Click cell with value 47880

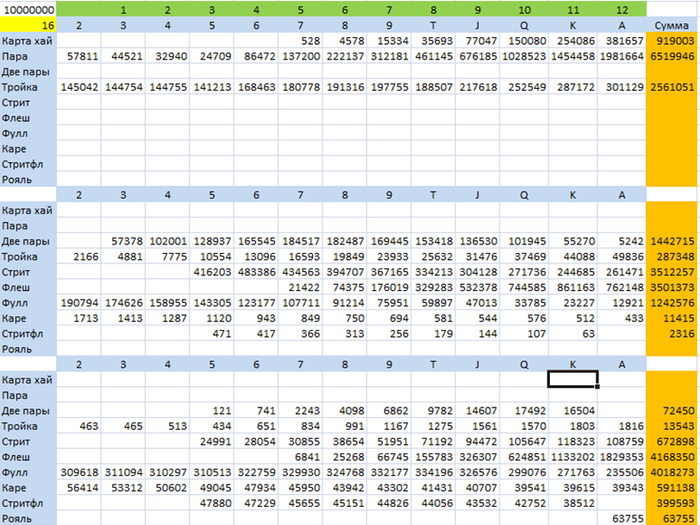pos(212,503)
